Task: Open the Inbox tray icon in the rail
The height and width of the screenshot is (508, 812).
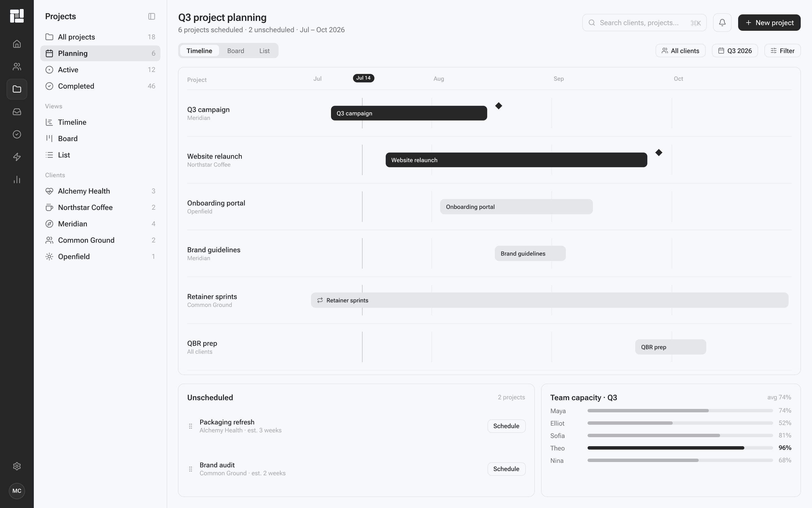Action: coord(17,112)
